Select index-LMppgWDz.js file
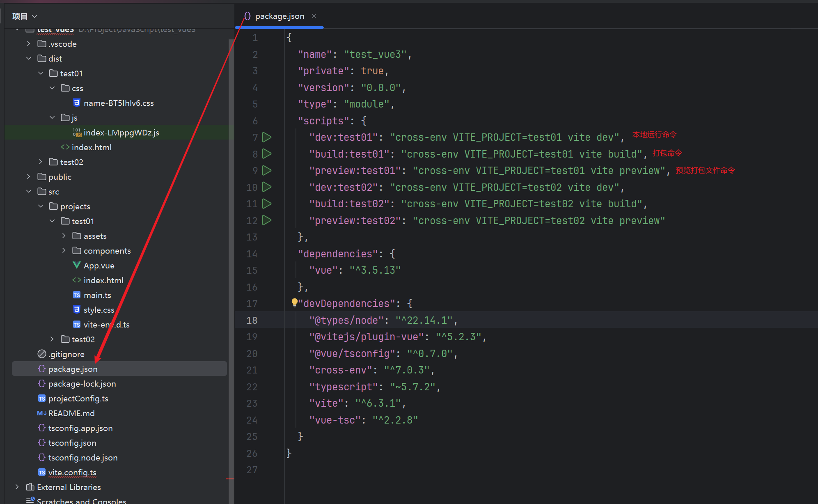The width and height of the screenshot is (818, 504). tap(121, 133)
